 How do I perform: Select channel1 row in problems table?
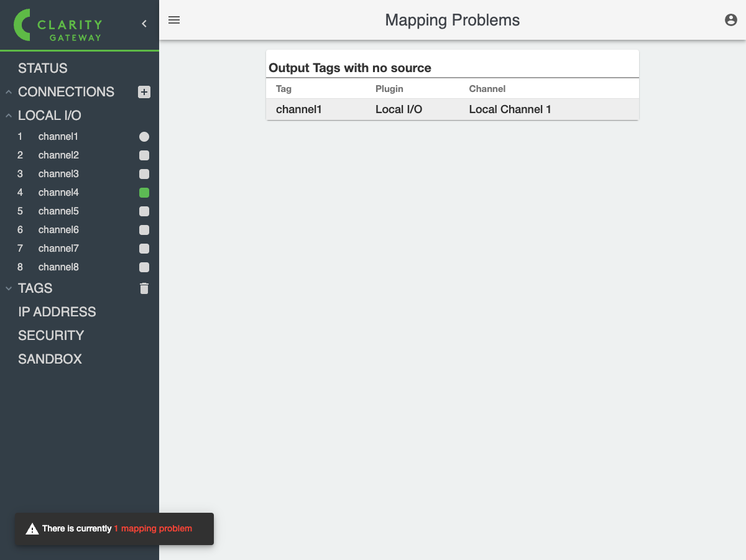point(452,109)
